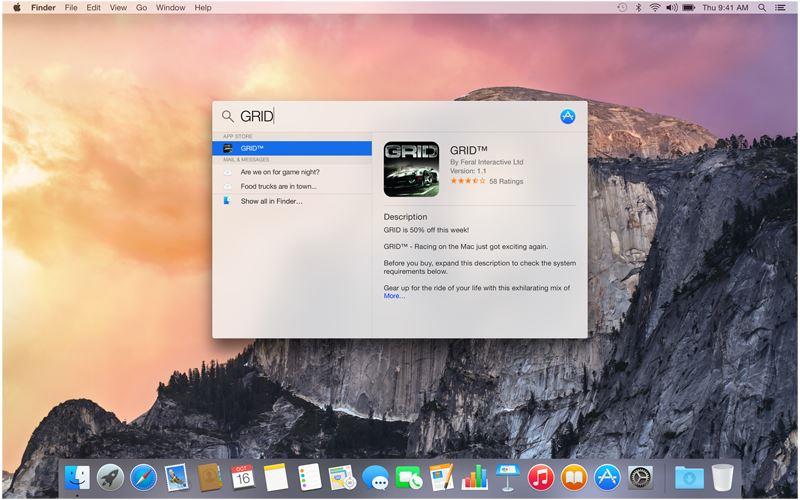800x500 pixels.
Task: Click 'Show all in Finder...'
Action: pyautogui.click(x=292, y=201)
